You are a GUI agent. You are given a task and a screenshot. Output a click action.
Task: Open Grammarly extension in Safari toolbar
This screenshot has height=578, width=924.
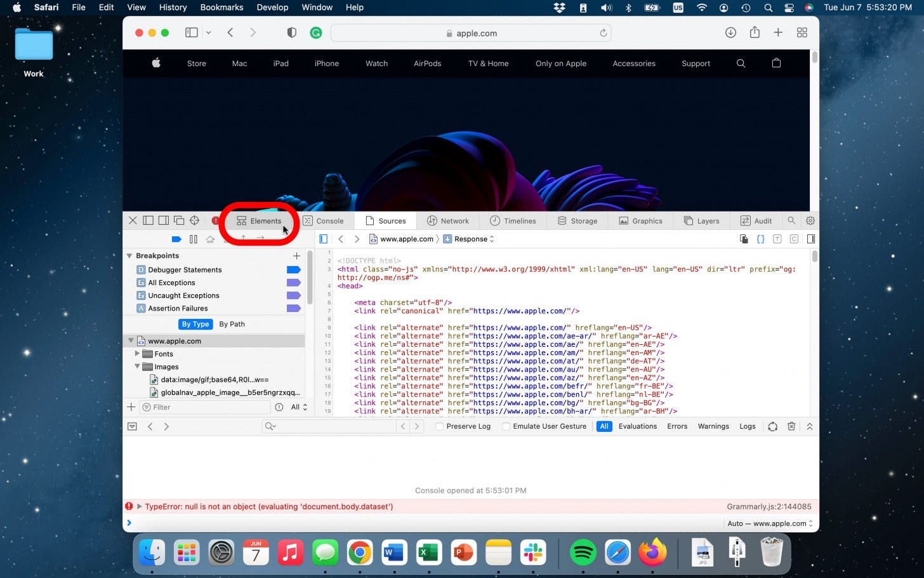click(315, 32)
